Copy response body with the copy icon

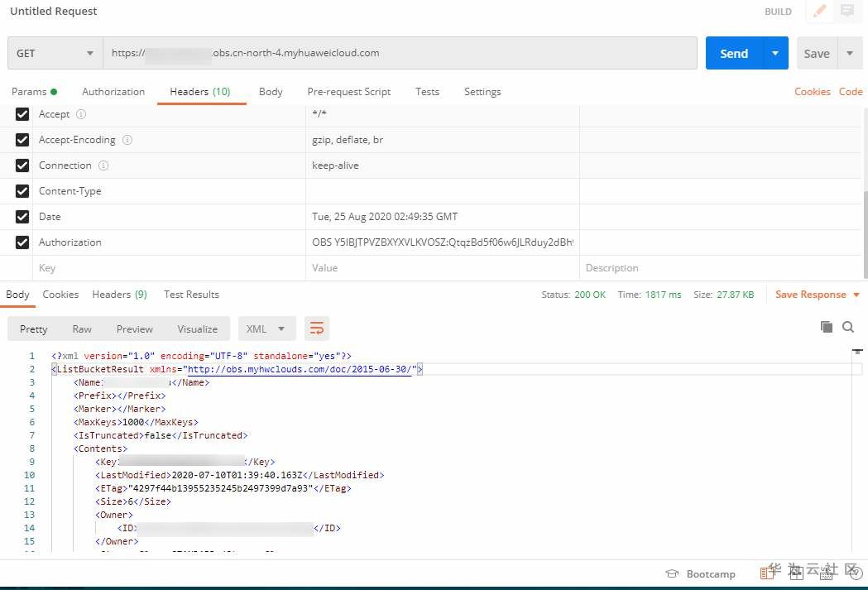[x=826, y=327]
